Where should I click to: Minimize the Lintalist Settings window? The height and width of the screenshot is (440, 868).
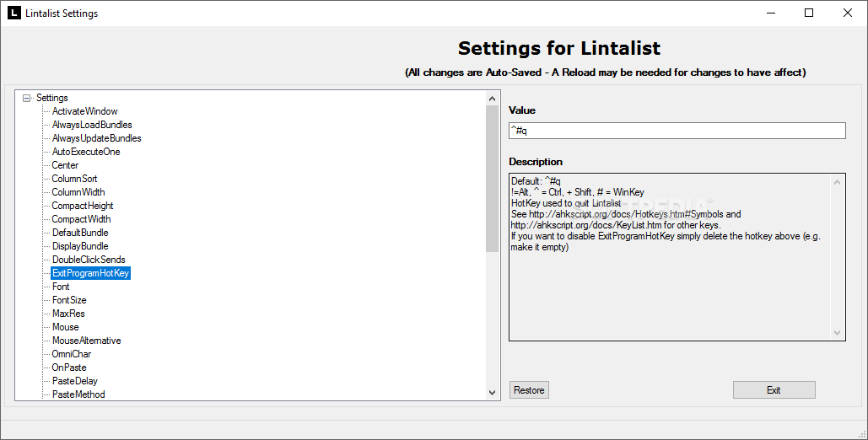[x=770, y=13]
